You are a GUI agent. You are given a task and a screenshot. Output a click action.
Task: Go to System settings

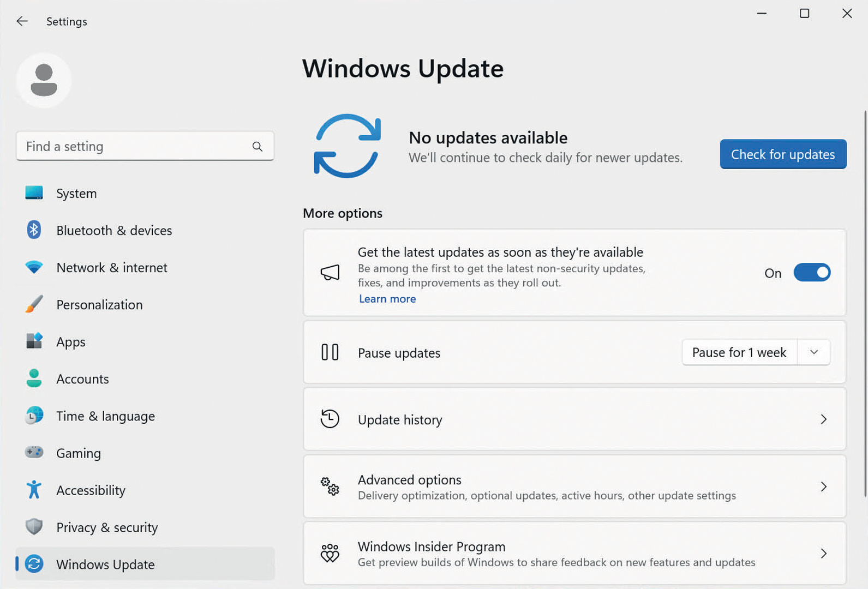click(x=145, y=193)
